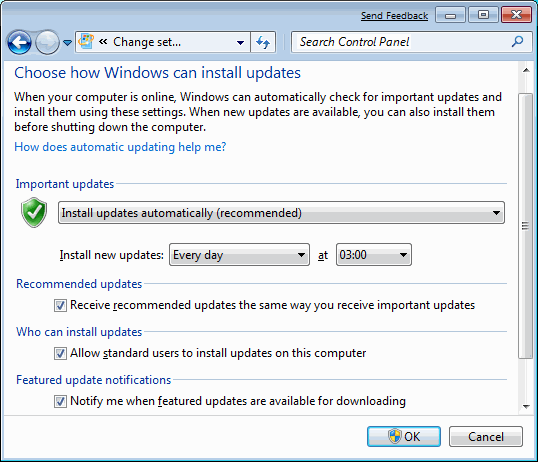Open How does automatic updating help me?
The width and height of the screenshot is (538, 462).
(120, 147)
